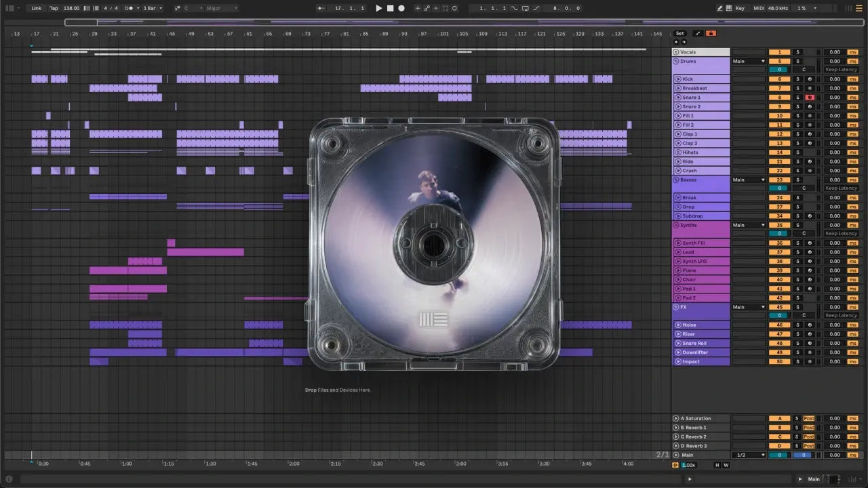Viewport: 868px width, 488px height.
Task: Solo the Vocals track
Action: (797, 52)
